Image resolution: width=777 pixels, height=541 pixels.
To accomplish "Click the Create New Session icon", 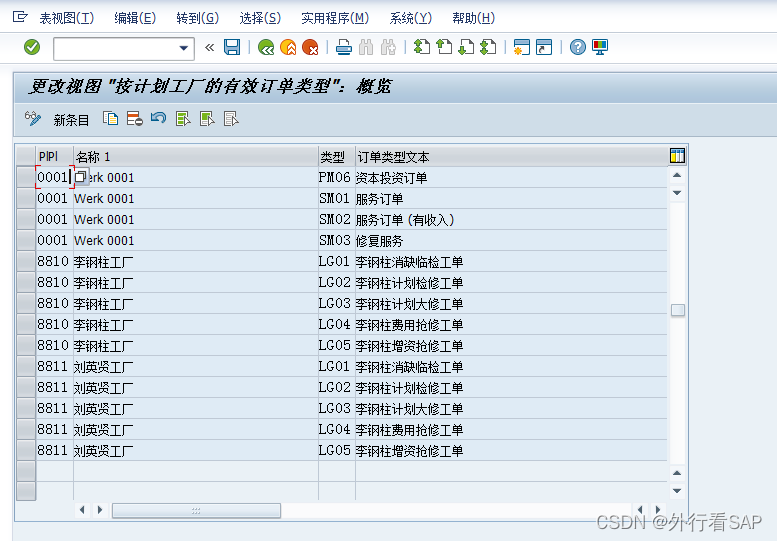I will 522,48.
